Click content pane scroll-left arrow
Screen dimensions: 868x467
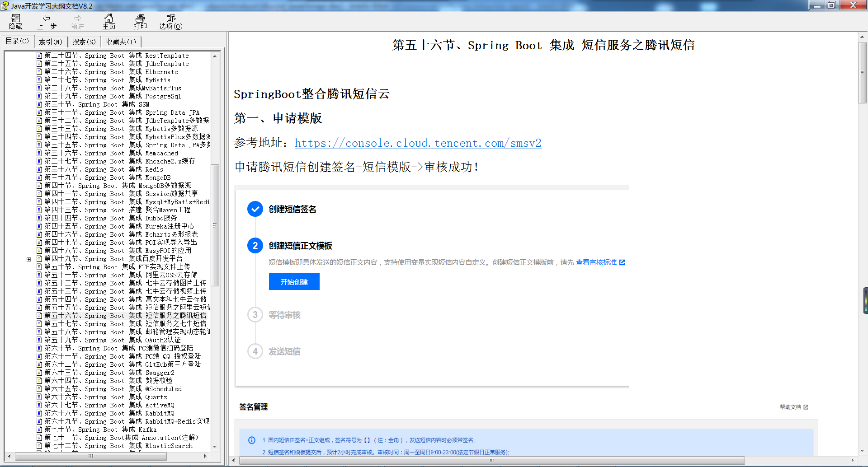click(234, 460)
